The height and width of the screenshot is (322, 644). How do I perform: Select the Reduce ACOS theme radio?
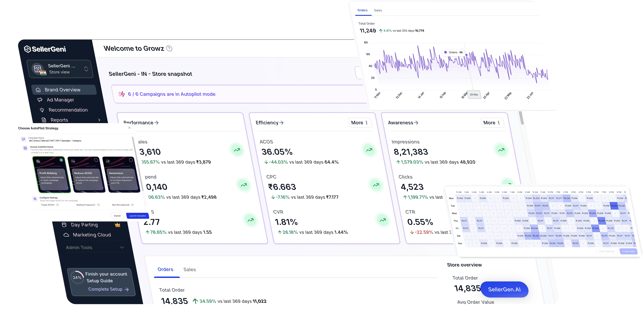pos(96,160)
